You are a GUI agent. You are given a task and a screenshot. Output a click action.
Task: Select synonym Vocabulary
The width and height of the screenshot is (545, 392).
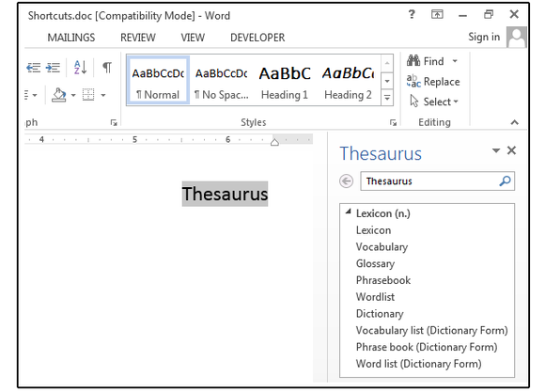coord(381,247)
